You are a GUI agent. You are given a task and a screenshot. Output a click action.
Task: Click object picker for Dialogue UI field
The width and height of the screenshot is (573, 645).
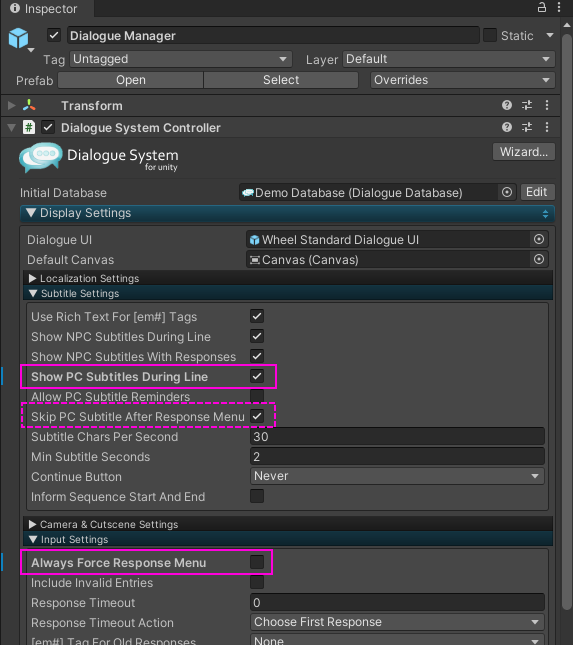(x=539, y=239)
